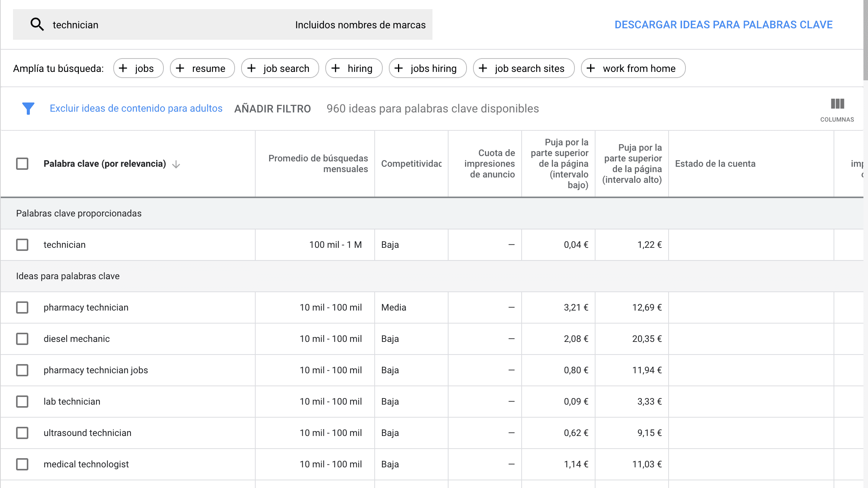The width and height of the screenshot is (868, 488).
Task: Click the search magnifier icon
Action: pyautogui.click(x=37, y=24)
